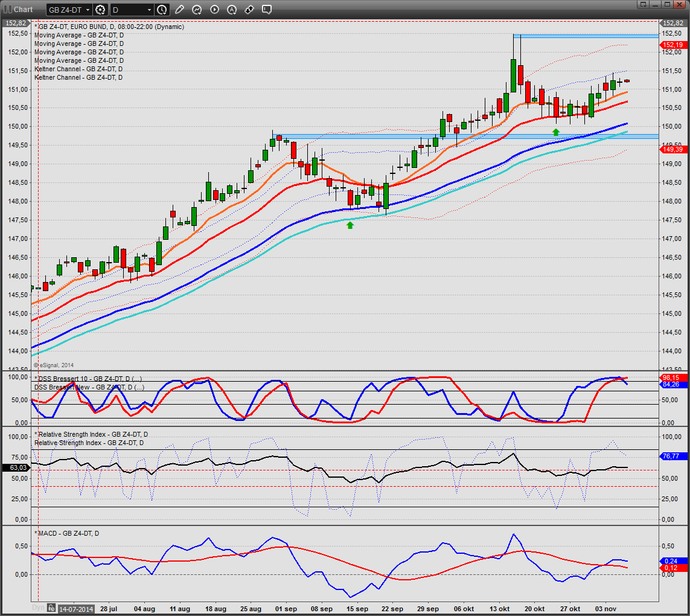Click the 14-07-2014 date button

pos(75,609)
